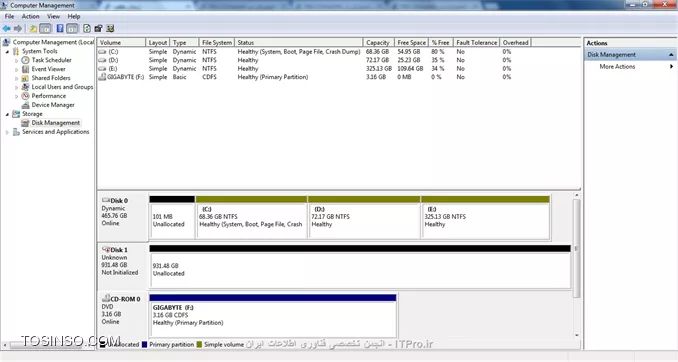Expand the Performance node arrow
Viewport: 678px width, 362px height.
16,96
